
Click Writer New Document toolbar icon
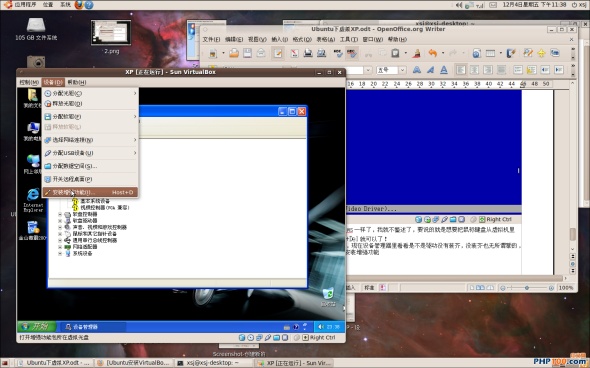click(x=213, y=53)
